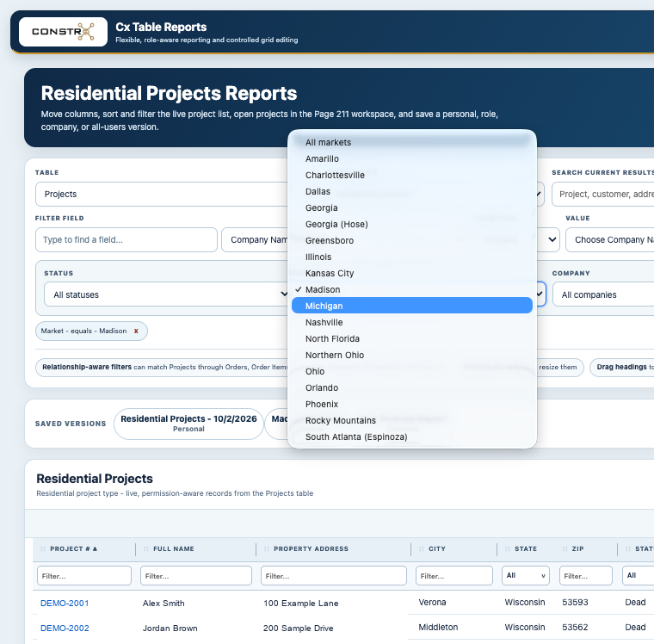Viewport: 654px width, 644px height.
Task: Choose Kansas City from the market list
Action: coord(412,273)
